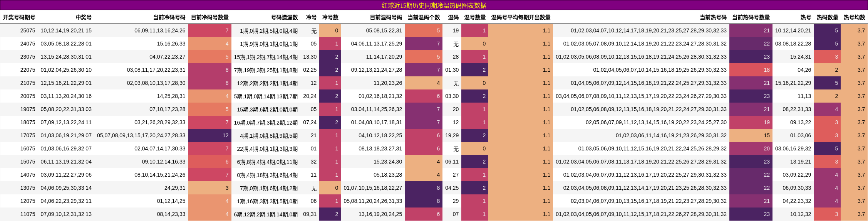Select cold count cell 3 in row 13075
This screenshot has width=868, height=221.
(210, 188)
